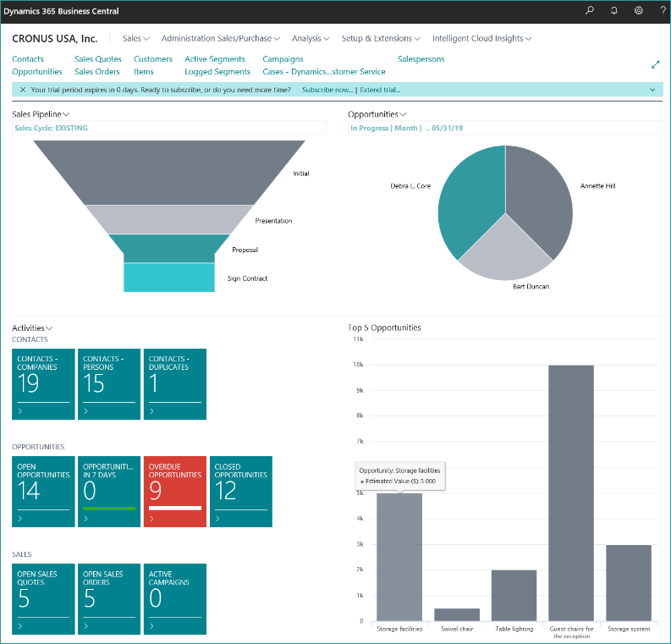Open the Customers link
Image resolution: width=671 pixels, height=644 pixels.
click(x=153, y=59)
